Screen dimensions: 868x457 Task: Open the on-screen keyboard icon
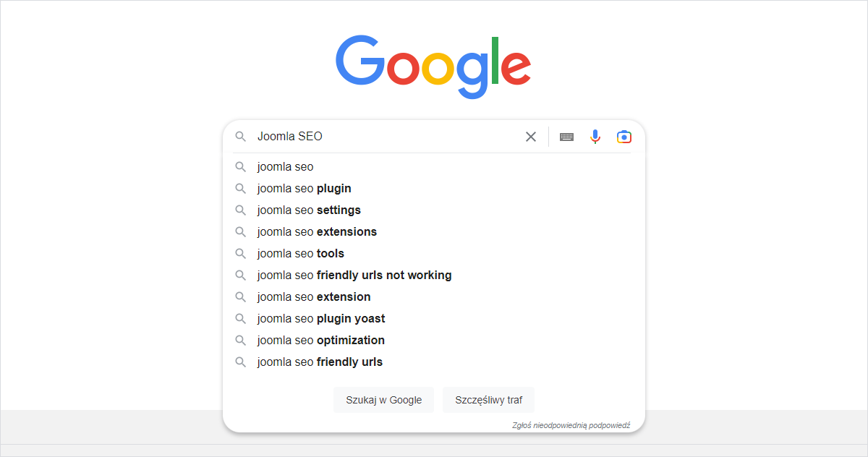point(566,136)
